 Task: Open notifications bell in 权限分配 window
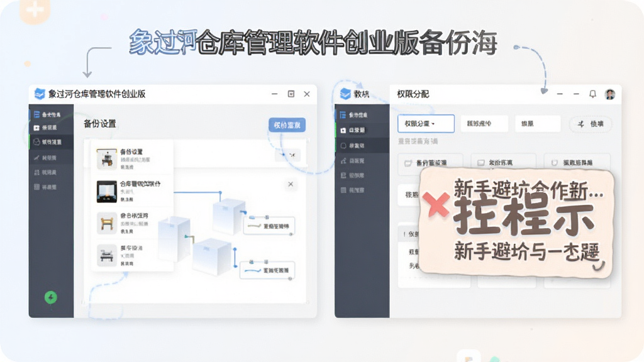click(592, 94)
